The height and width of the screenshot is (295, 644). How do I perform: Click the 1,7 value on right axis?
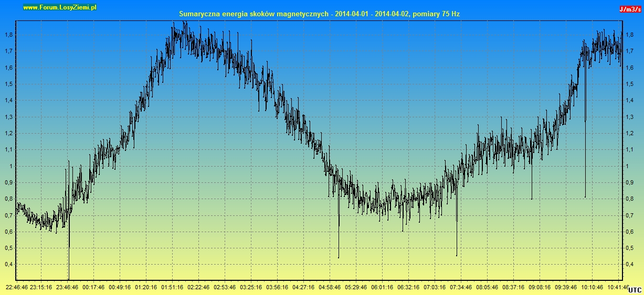629,51
